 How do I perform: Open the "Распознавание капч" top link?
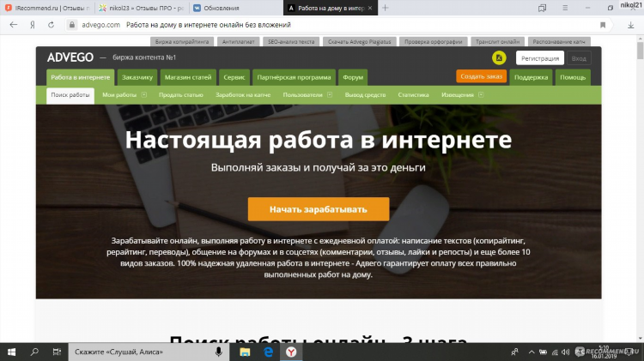point(559,41)
